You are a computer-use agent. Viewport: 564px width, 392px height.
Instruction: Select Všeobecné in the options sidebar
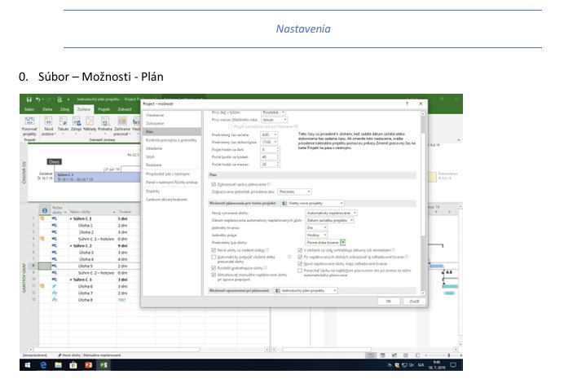click(172, 115)
